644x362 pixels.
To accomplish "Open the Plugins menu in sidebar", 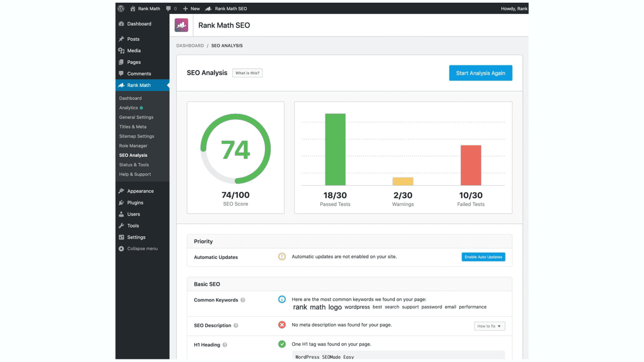I will 135,203.
